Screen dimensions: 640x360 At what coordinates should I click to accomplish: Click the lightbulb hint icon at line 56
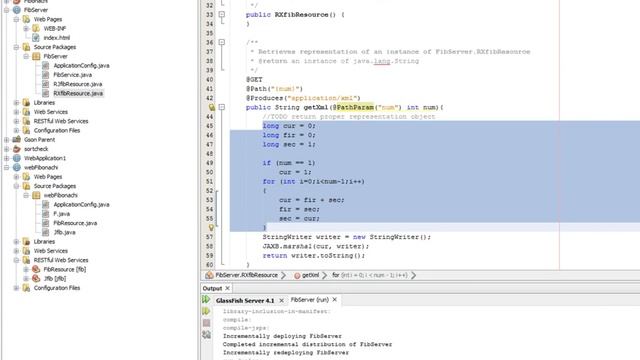(x=211, y=228)
